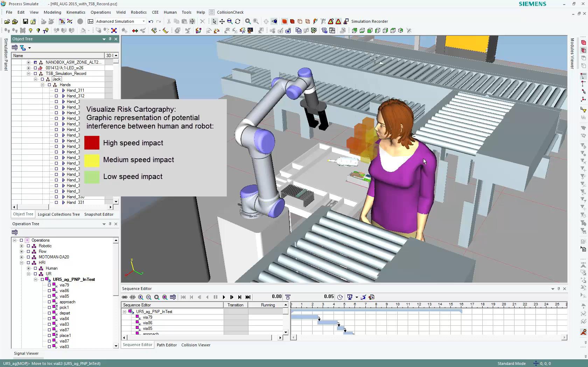Switch to the Path Editor tab
Screen dimensions: 588x367
[167, 345]
